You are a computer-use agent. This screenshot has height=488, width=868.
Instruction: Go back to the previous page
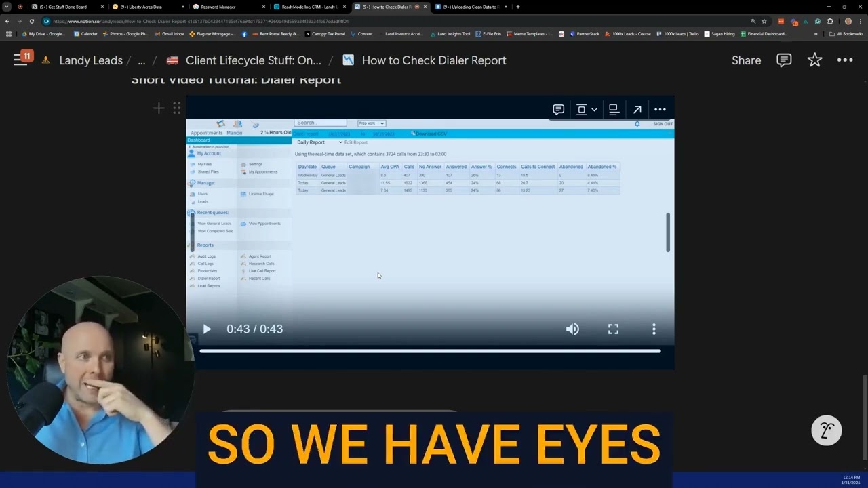coord(7,21)
